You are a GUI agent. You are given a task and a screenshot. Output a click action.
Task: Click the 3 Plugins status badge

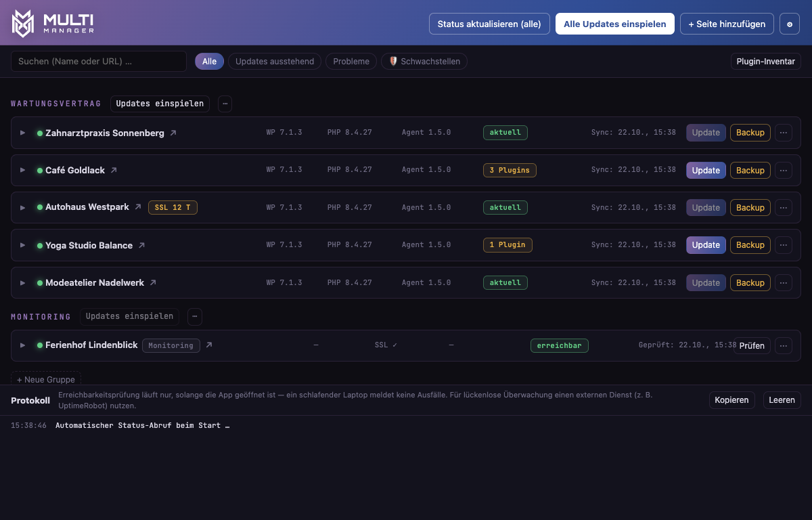click(510, 170)
